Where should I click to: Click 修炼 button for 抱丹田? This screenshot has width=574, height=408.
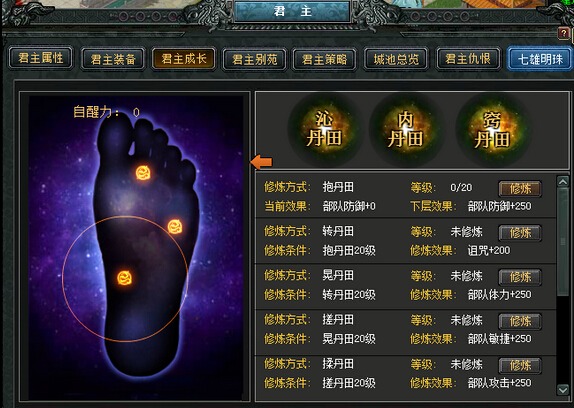click(520, 189)
